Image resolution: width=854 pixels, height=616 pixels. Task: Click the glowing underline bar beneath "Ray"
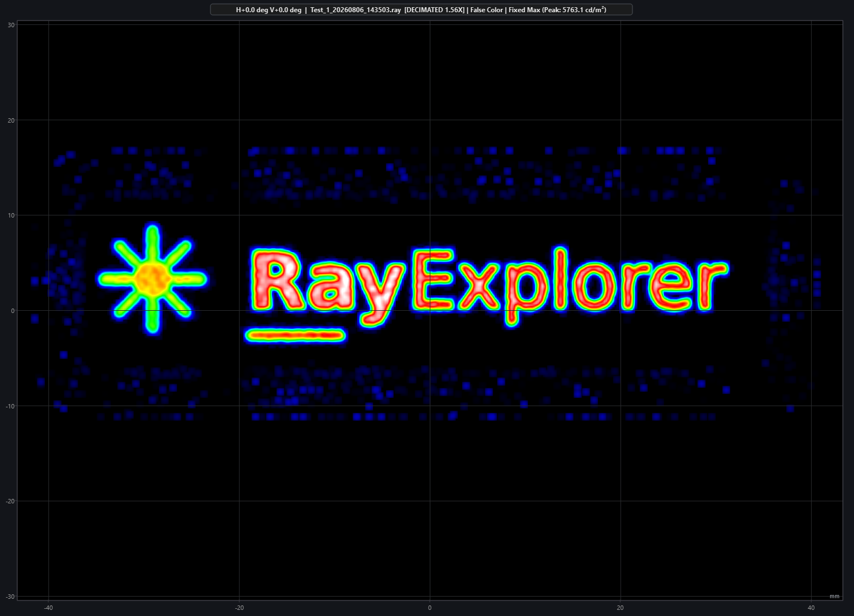tap(295, 335)
